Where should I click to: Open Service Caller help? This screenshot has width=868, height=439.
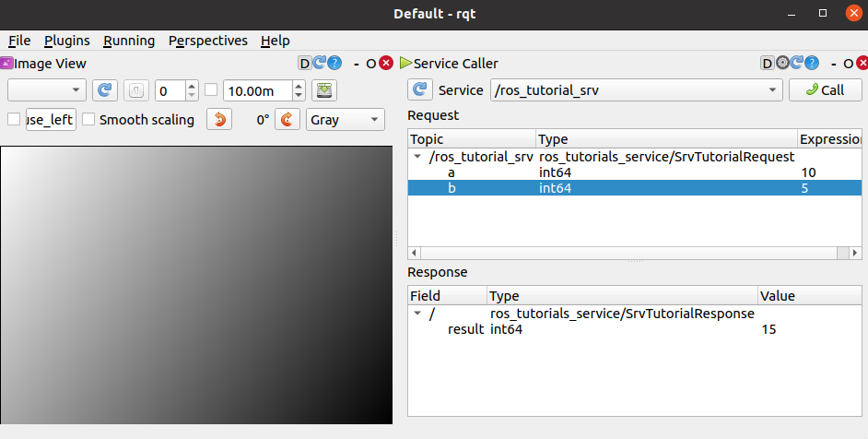[812, 63]
